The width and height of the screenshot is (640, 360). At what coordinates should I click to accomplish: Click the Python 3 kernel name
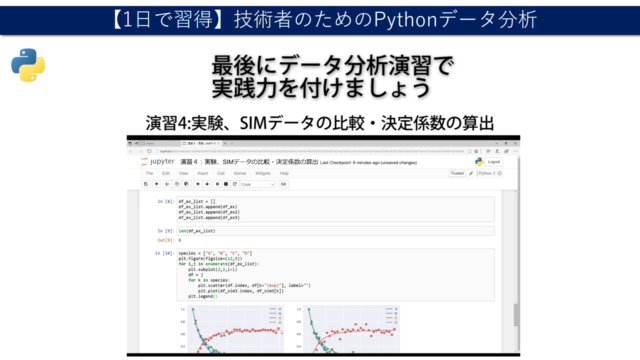487,173
